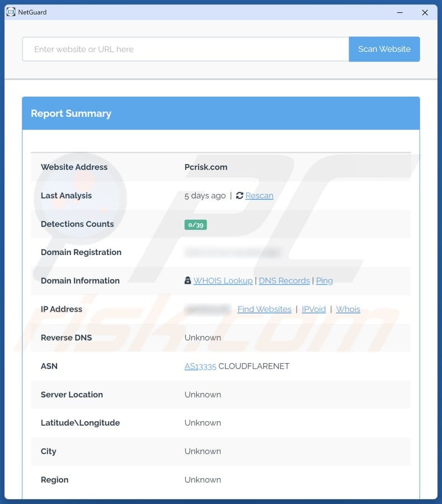Click the 0/39 detections count badge
The image size is (442, 504).
[x=195, y=224]
